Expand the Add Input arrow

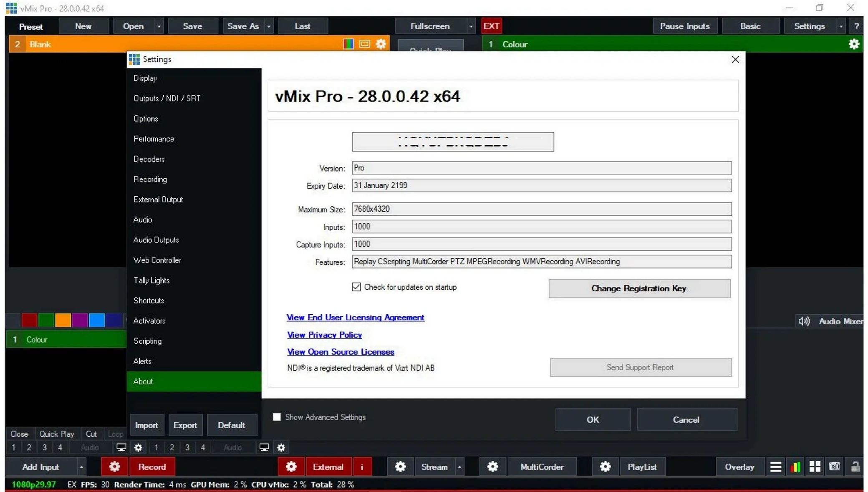click(x=81, y=467)
